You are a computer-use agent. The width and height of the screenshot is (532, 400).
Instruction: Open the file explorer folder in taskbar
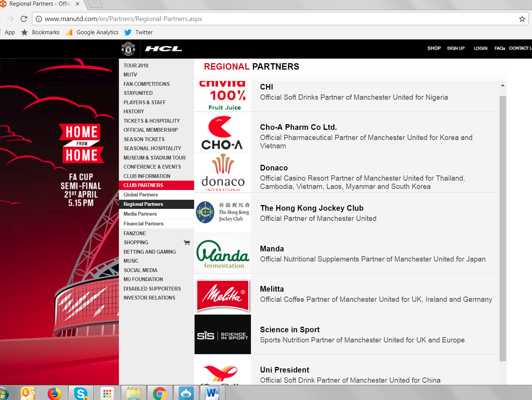click(134, 394)
